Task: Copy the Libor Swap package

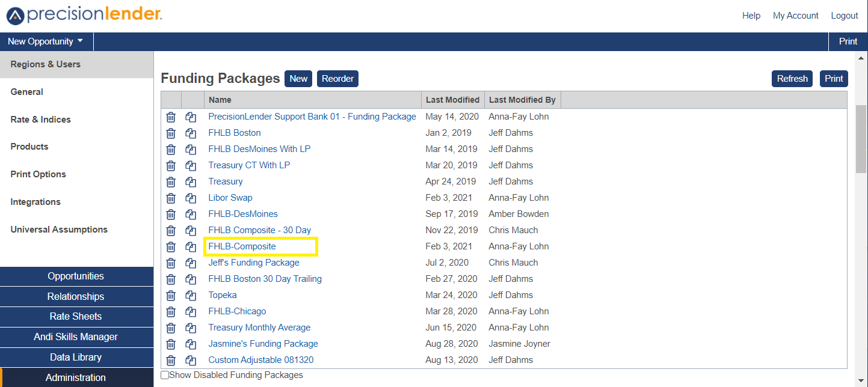Action: [191, 198]
